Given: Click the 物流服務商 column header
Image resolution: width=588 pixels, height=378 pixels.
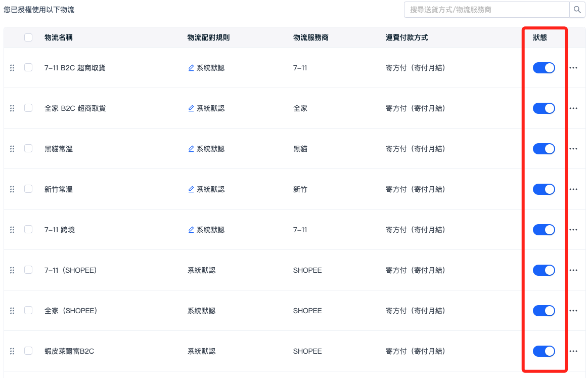Looking at the screenshot, I should pyautogui.click(x=311, y=37).
